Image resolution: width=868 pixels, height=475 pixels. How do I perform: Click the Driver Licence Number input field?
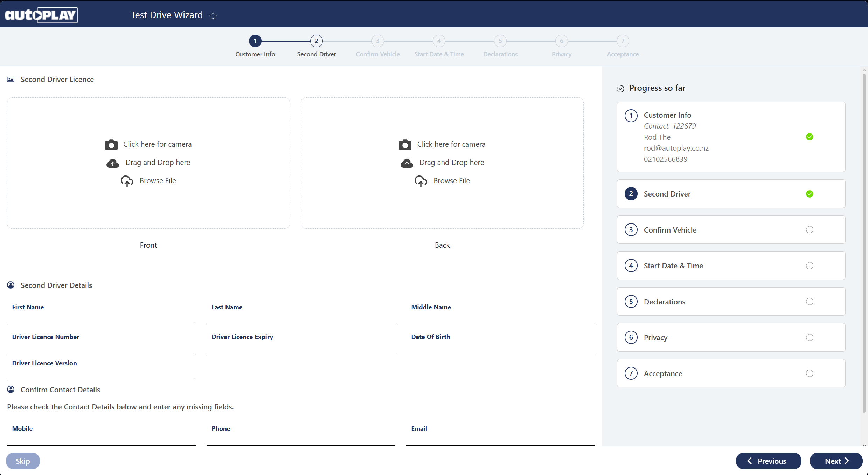[x=101, y=347]
